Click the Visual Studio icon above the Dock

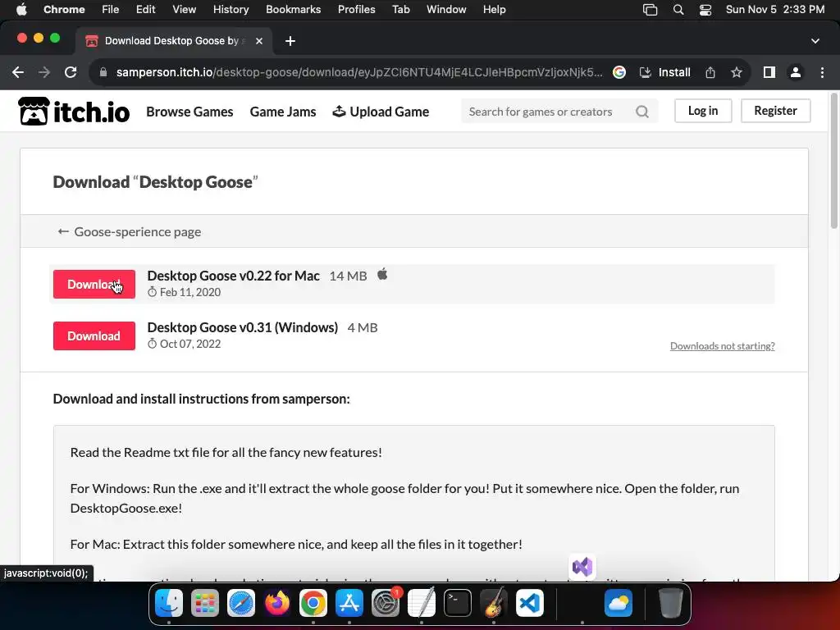(x=582, y=566)
